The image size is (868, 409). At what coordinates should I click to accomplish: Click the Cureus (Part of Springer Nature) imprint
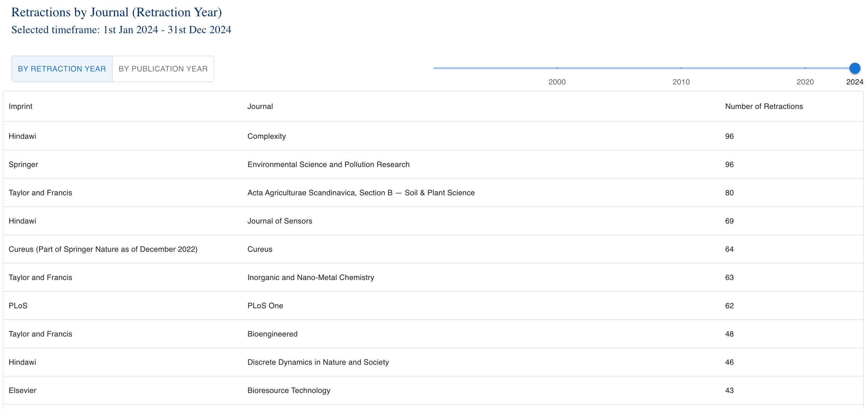pyautogui.click(x=103, y=249)
